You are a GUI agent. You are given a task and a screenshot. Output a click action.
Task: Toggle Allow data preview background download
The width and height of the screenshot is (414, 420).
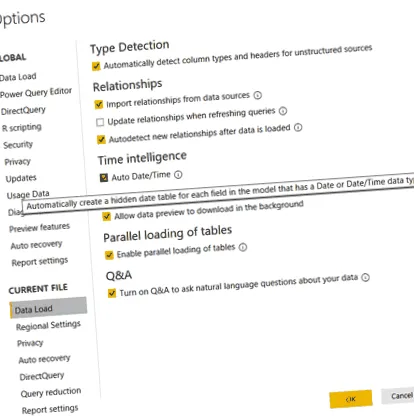pyautogui.click(x=107, y=216)
